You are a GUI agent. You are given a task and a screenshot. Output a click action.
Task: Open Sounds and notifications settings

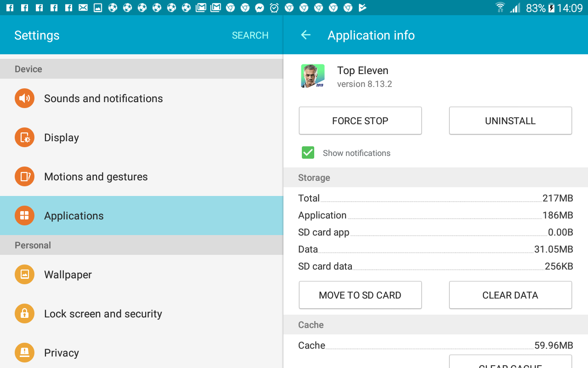(141, 98)
